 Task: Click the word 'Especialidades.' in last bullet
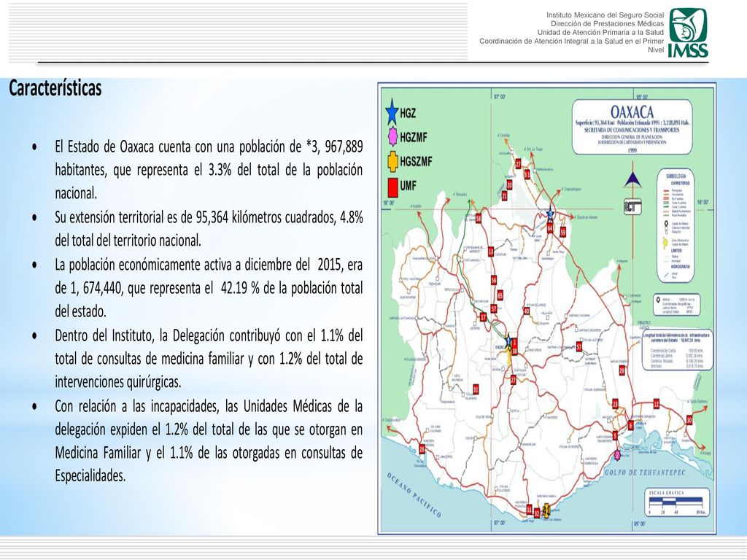[90, 475]
